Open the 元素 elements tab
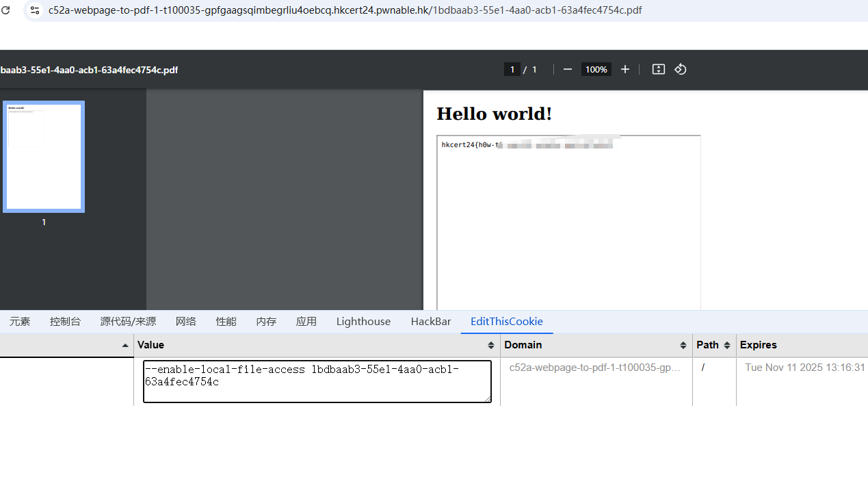Viewport: 868px width, 501px height. tap(20, 322)
